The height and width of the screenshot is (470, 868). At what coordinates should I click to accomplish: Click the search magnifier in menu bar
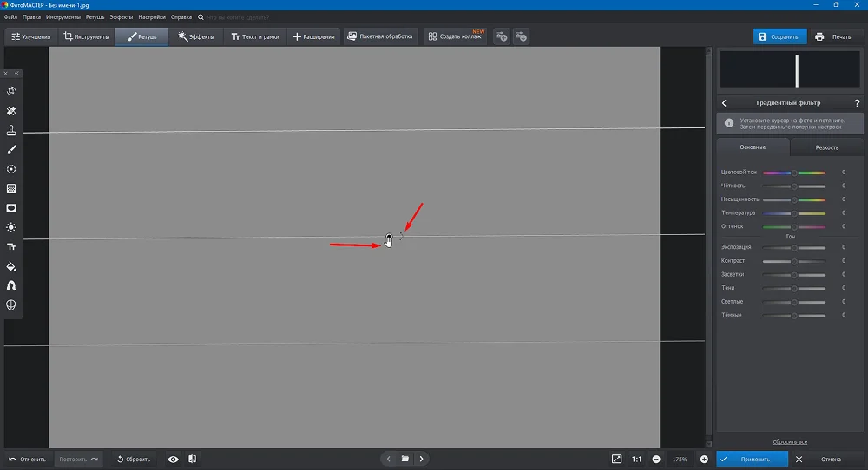201,17
